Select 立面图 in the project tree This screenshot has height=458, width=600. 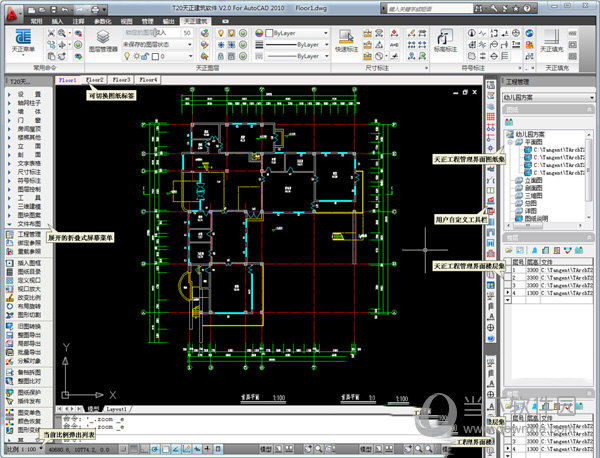(533, 180)
